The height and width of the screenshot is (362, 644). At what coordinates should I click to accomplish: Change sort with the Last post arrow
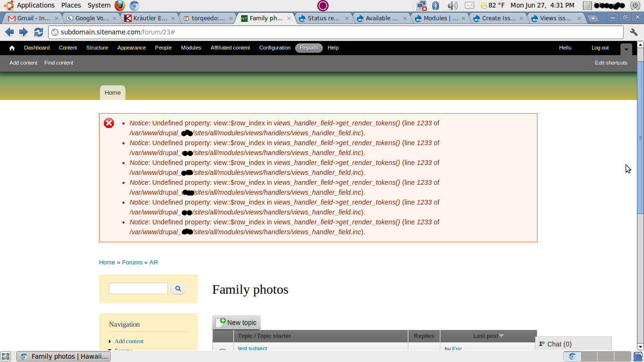tap(501, 336)
